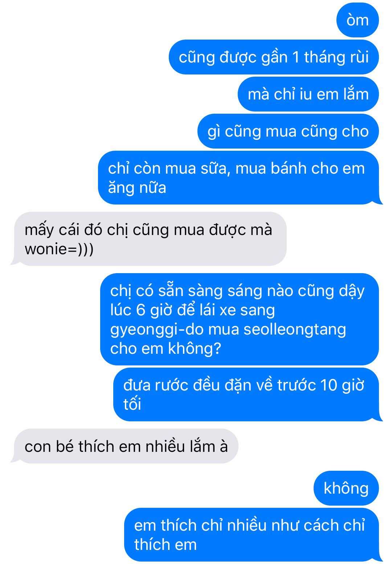Click the word "wonie=)))" in the gray bubble
Image resolution: width=392 pixels, height=567 pixels.
tap(59, 249)
